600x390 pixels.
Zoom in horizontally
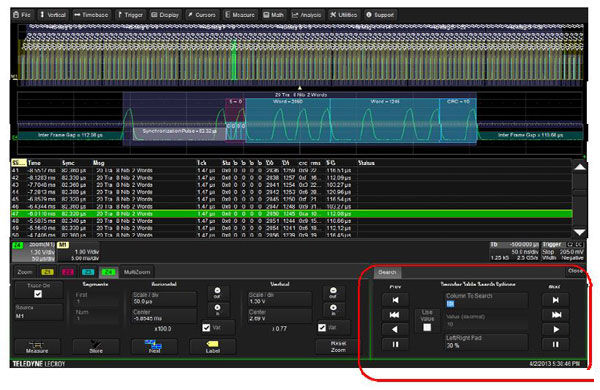[x=217, y=310]
